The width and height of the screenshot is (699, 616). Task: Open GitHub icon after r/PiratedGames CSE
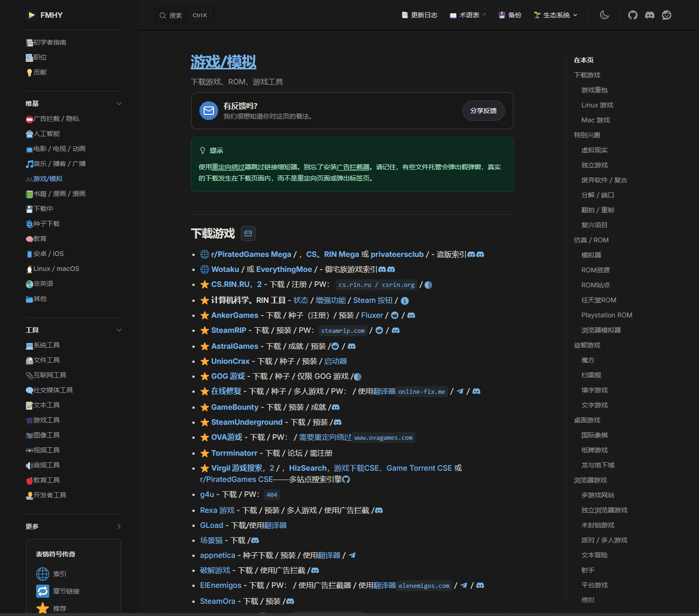click(346, 480)
